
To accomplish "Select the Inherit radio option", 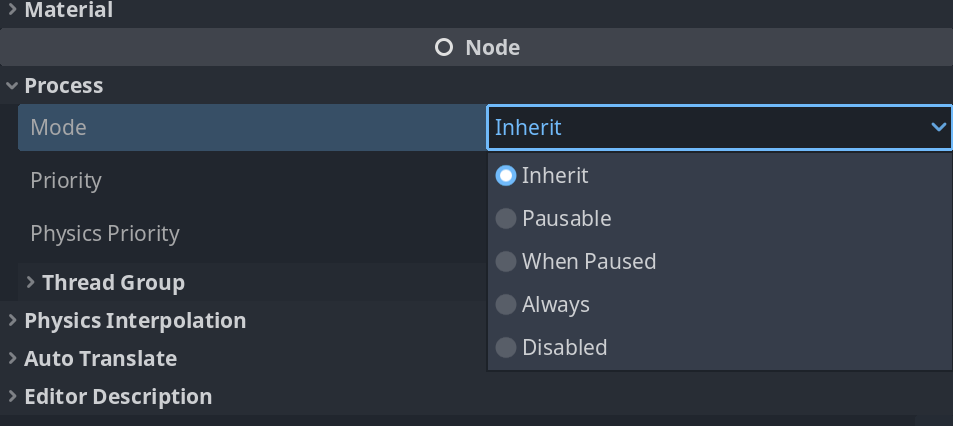I will [x=506, y=175].
